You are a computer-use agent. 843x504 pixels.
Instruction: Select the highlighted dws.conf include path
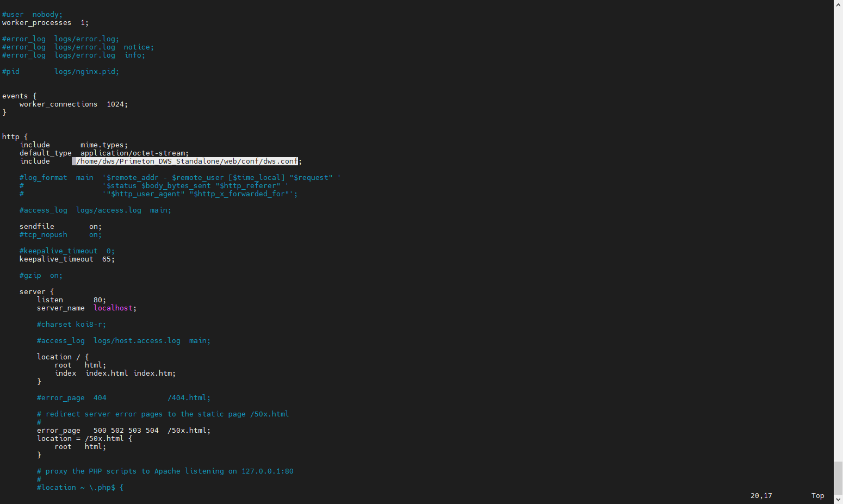(185, 161)
